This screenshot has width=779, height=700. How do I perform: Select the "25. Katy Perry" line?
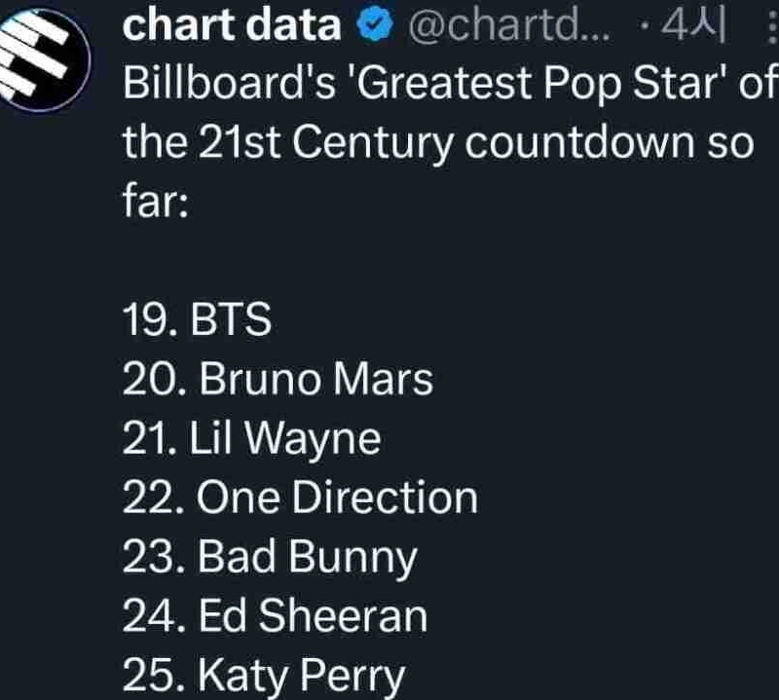tap(263, 676)
